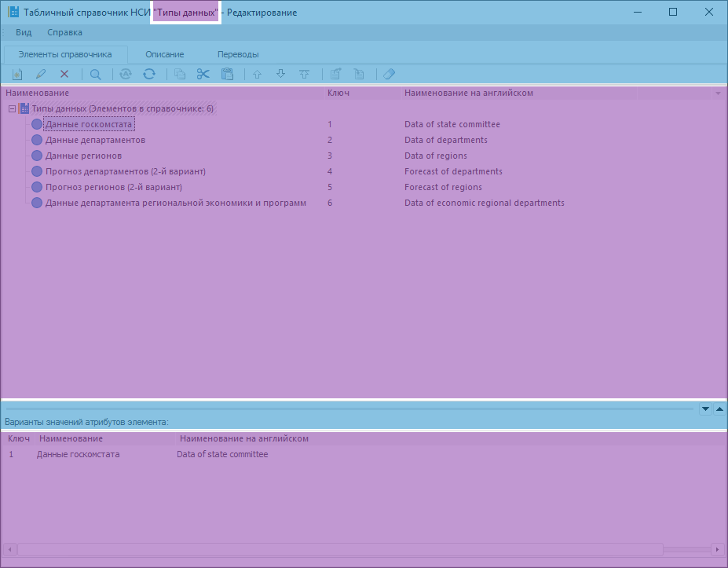Click the move up arrow icon
Image resolution: width=728 pixels, height=568 pixels.
pyautogui.click(x=257, y=74)
